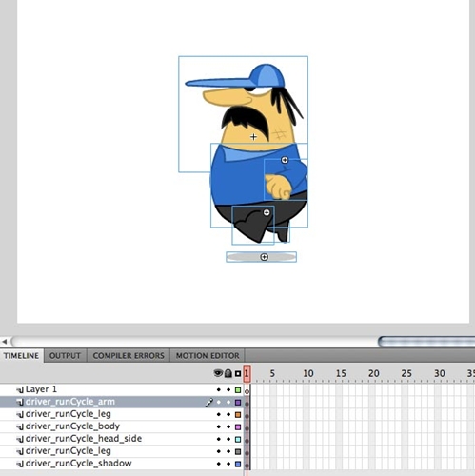The width and height of the screenshot is (475, 476).
Task: Switch to the Output tab
Action: (65, 356)
